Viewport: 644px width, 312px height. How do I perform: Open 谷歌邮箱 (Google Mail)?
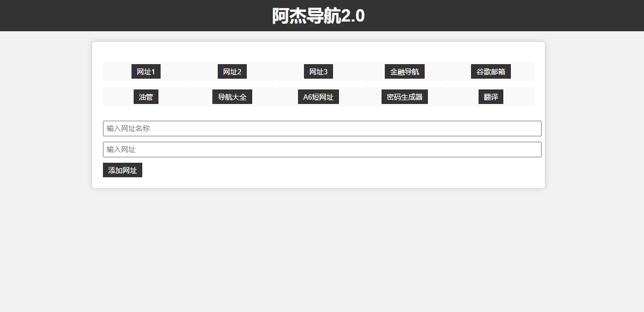click(x=490, y=71)
